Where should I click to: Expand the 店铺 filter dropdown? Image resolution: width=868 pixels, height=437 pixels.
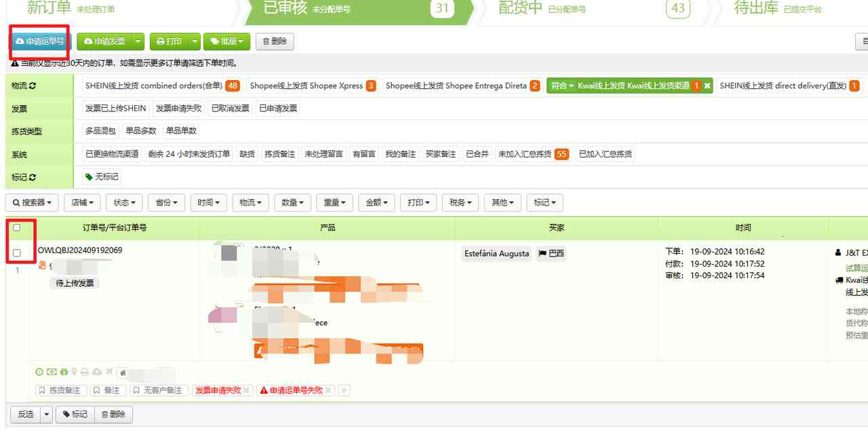tap(82, 202)
